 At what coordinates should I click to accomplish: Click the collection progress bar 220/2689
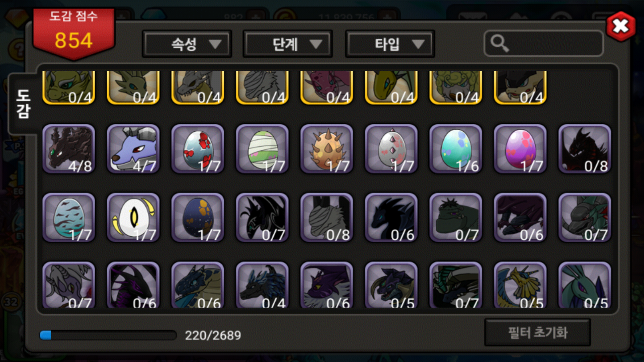pyautogui.click(x=108, y=335)
